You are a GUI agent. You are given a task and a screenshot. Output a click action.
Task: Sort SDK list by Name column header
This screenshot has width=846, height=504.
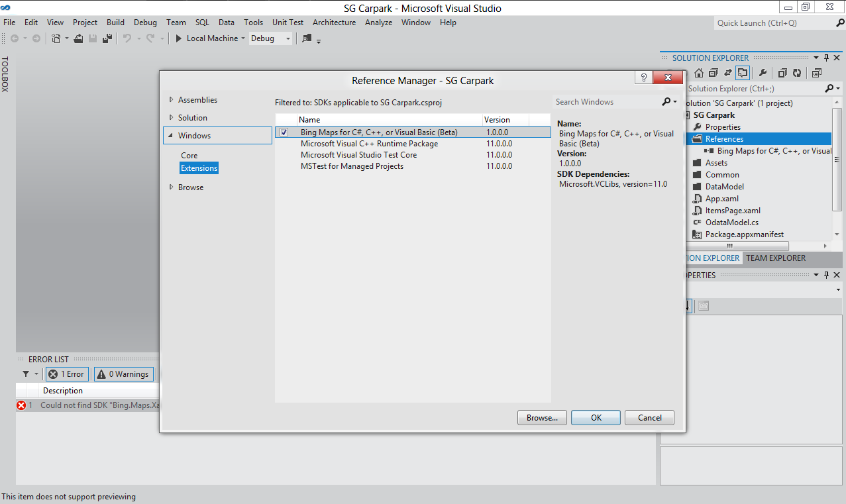(x=389, y=120)
